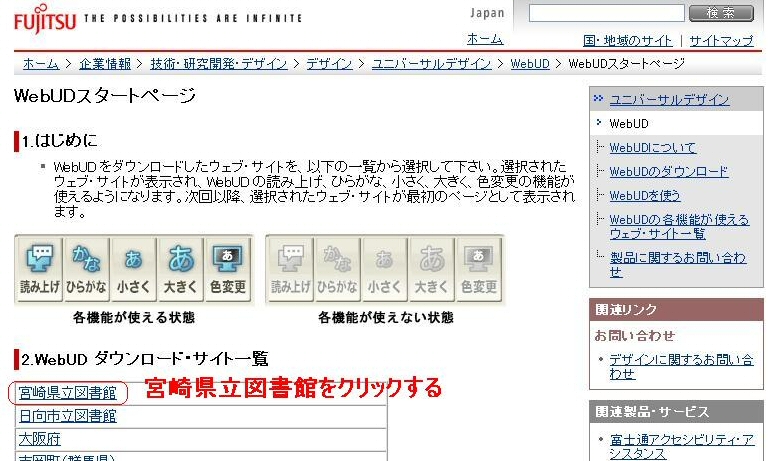This screenshot has width=774, height=461.
Task: Click the greyed-out ひらがな icon
Action: [337, 269]
